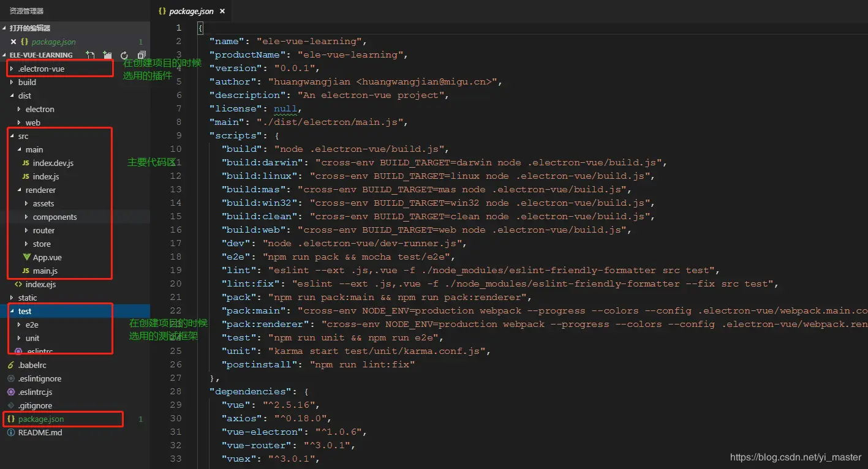Expand the build folder
This screenshot has height=469, width=868.
coord(12,82)
